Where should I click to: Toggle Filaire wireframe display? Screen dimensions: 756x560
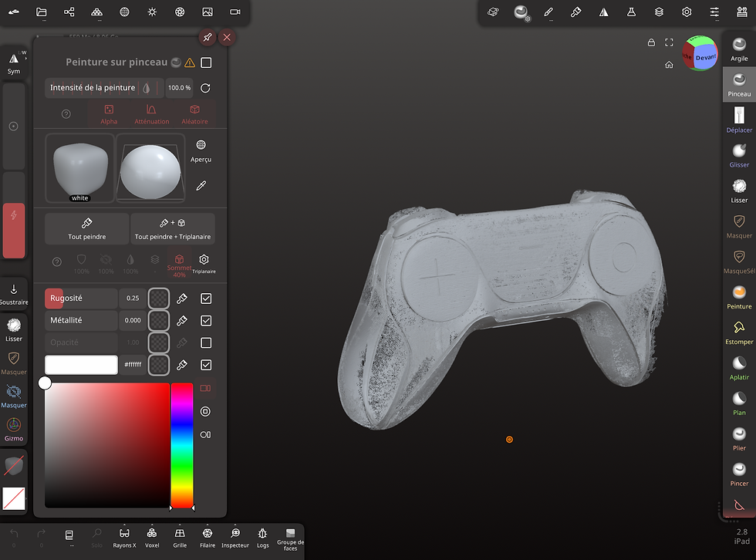pyautogui.click(x=208, y=538)
